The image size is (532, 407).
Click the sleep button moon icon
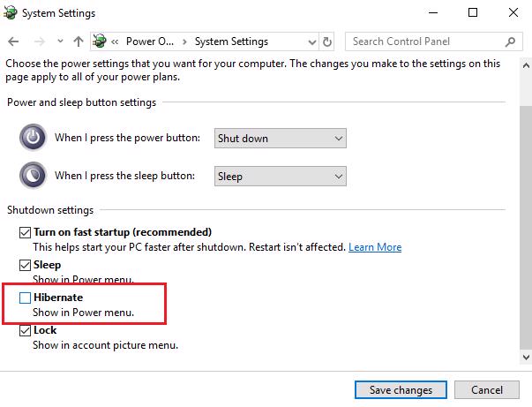click(x=33, y=176)
